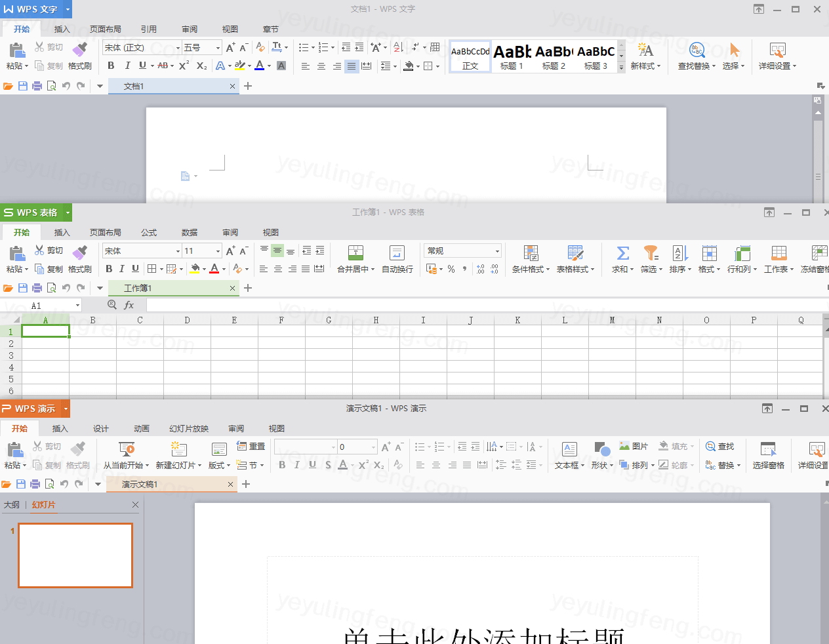The width and height of the screenshot is (829, 644).
Task: Click text highlight color in WPS Writer
Action: tap(240, 66)
